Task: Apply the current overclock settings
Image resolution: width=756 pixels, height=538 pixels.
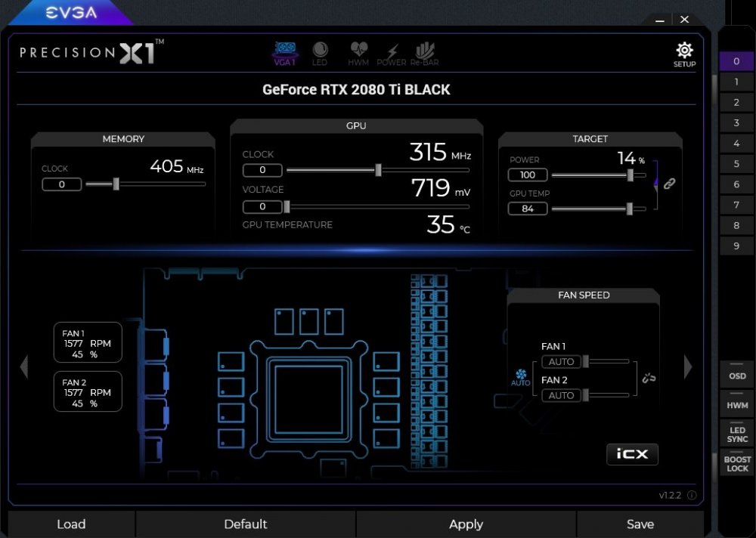Action: tap(466, 524)
